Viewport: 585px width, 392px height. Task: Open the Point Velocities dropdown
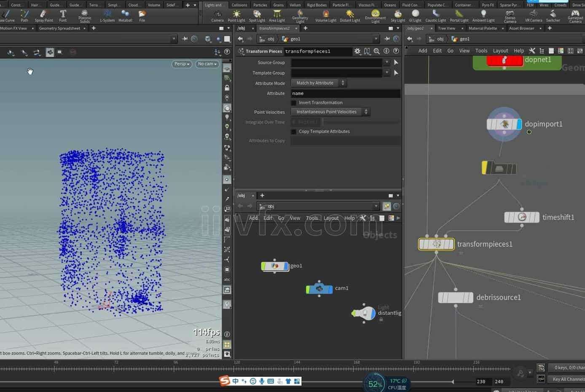[x=330, y=112]
